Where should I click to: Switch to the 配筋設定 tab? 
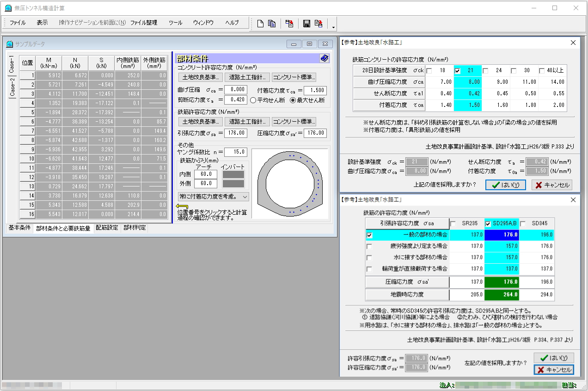coord(107,228)
